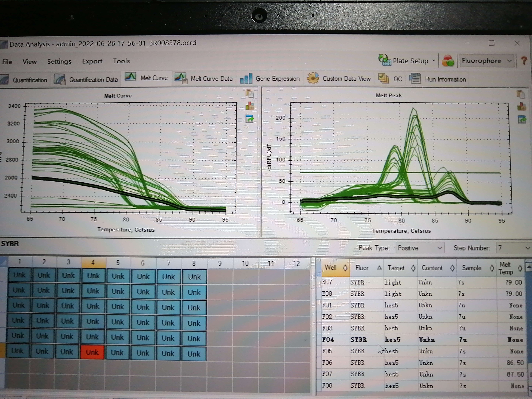Click the Custom Data View gear icon

[x=313, y=78]
